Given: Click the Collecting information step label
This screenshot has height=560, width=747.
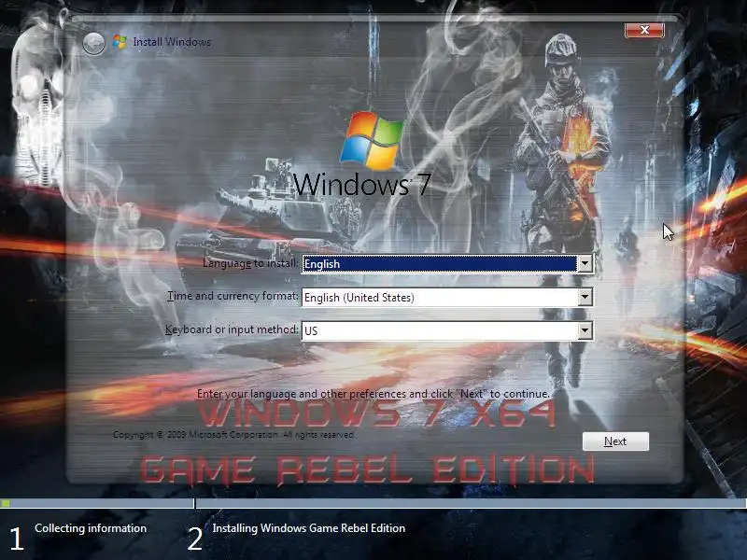Looking at the screenshot, I should [x=91, y=528].
